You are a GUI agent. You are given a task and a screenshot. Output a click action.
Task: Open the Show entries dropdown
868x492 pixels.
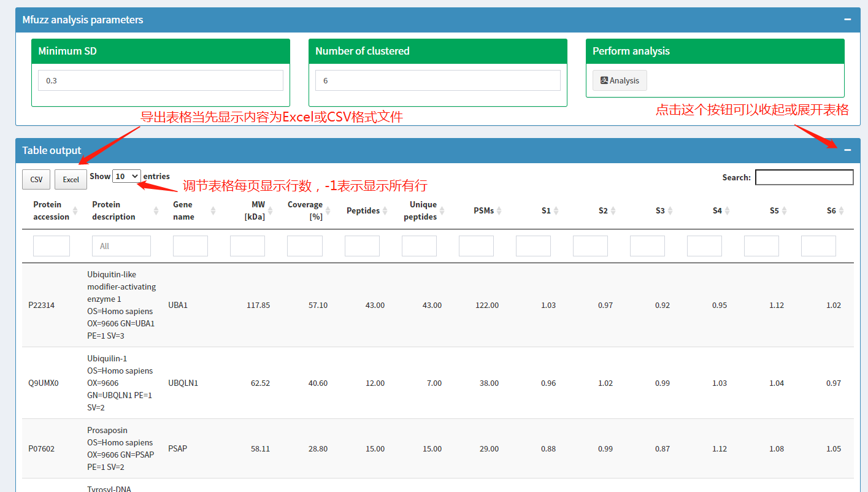tap(126, 177)
